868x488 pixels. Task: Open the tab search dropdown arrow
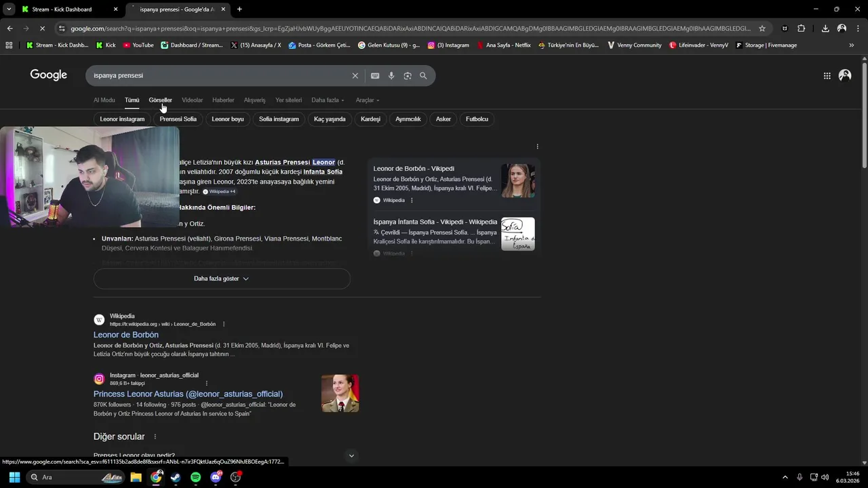pos(9,9)
